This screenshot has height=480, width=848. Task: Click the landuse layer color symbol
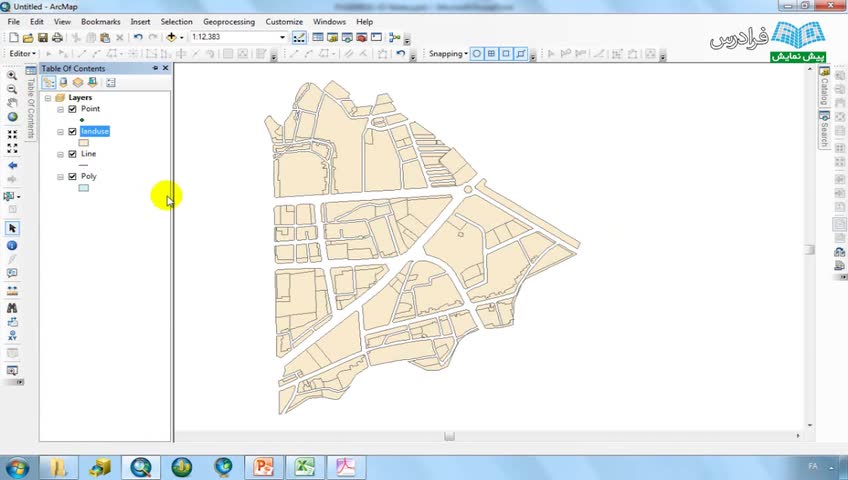(83, 142)
